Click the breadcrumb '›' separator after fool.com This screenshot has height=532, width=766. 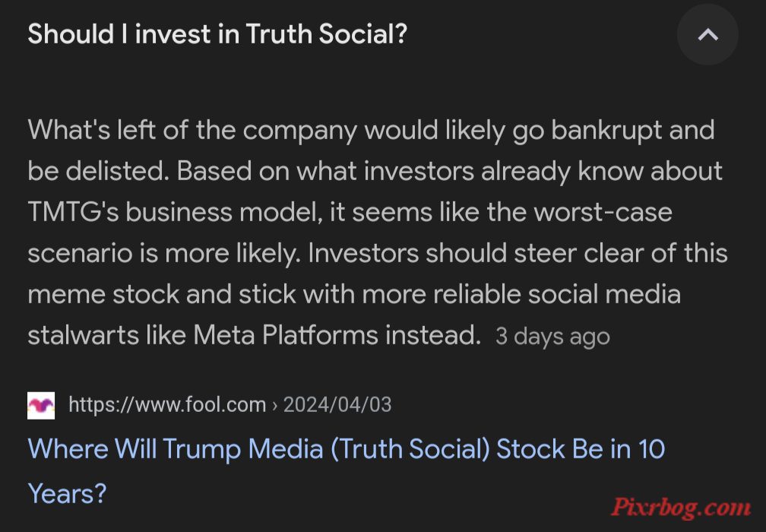[274, 406]
